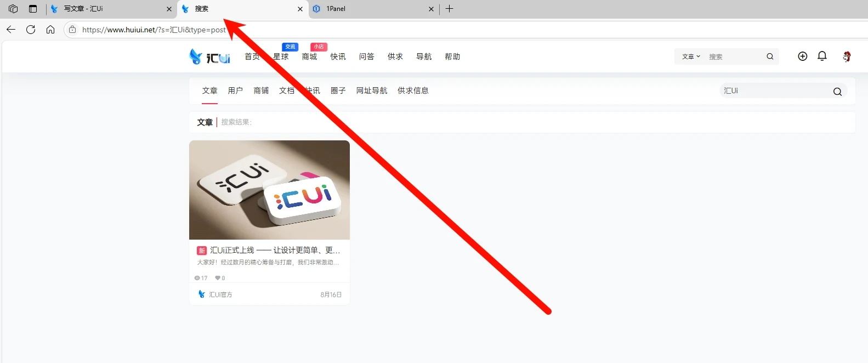Image resolution: width=868 pixels, height=363 pixels.
Task: Open the workspaces icon in the tab bar
Action: [13, 9]
